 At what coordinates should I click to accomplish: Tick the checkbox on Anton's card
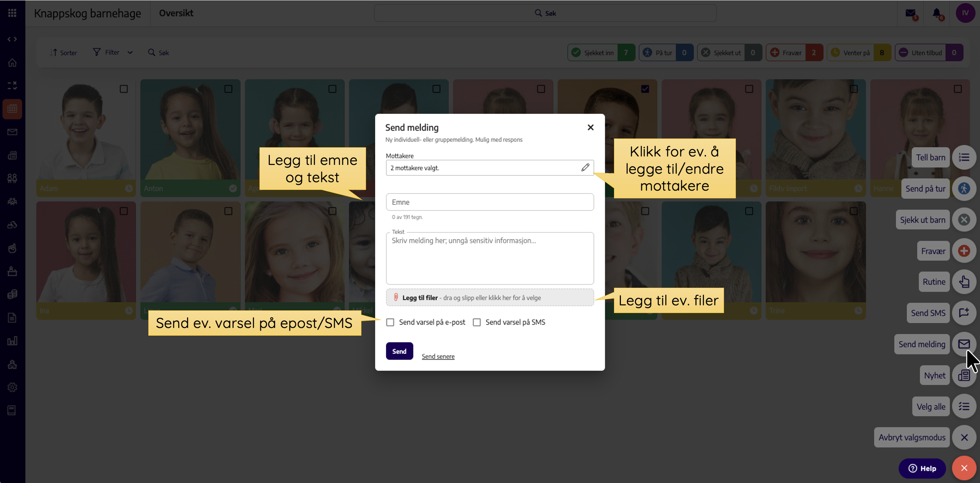[x=228, y=89]
